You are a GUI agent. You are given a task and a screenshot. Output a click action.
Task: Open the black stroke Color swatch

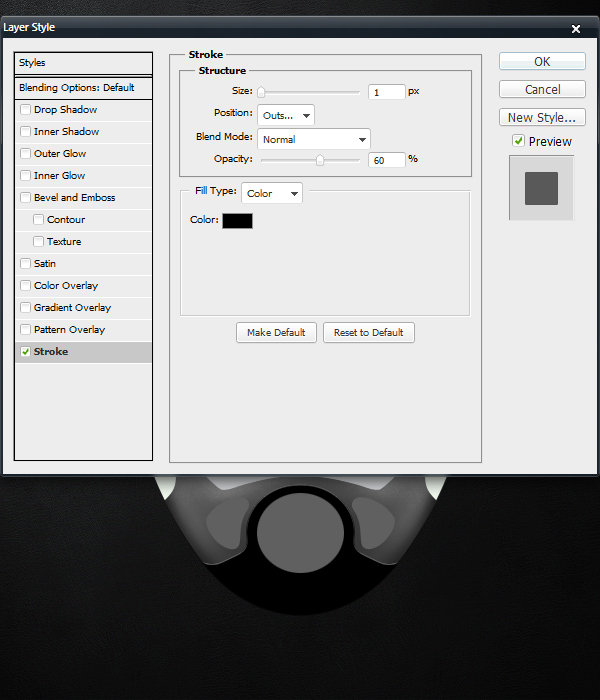(x=238, y=221)
